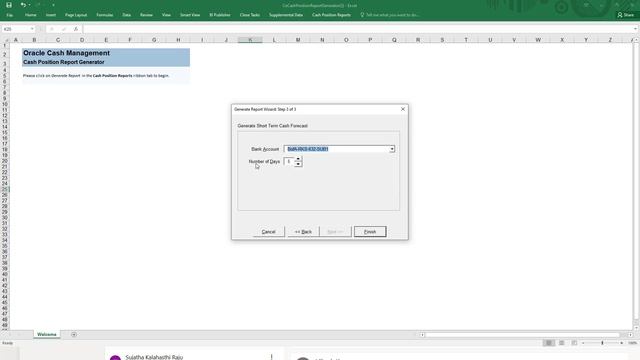Image resolution: width=640 pixels, height=360 pixels.
Task: Select column S header
Action: (442, 40)
